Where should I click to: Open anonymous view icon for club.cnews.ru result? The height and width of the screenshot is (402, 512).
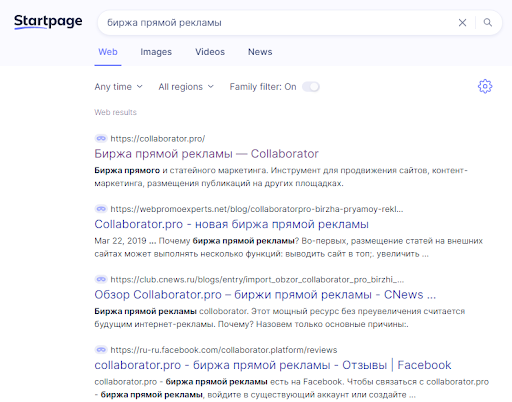(101, 279)
